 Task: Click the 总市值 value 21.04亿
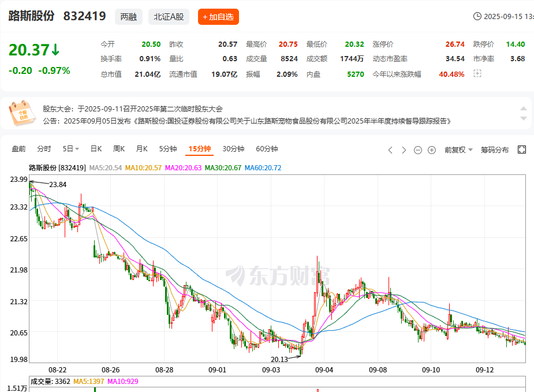(147, 74)
